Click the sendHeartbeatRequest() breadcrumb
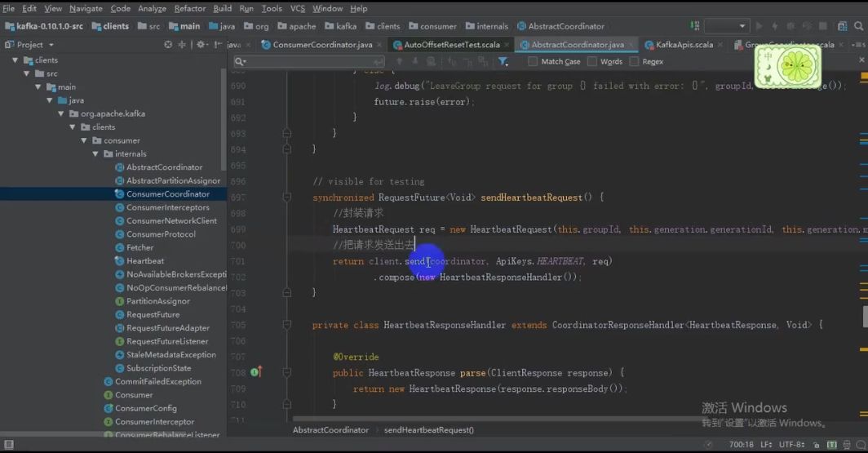Screen dimensions: 868x453 (429, 430)
